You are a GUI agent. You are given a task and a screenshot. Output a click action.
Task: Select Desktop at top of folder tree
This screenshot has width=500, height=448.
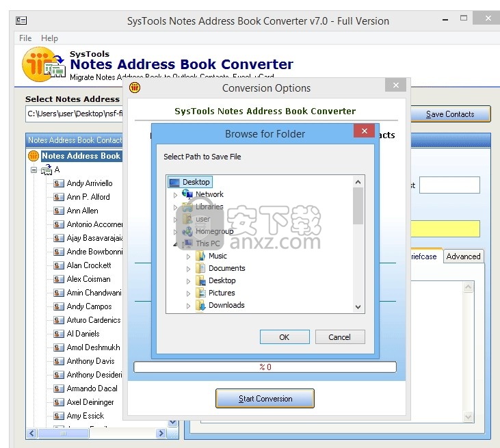pos(189,182)
